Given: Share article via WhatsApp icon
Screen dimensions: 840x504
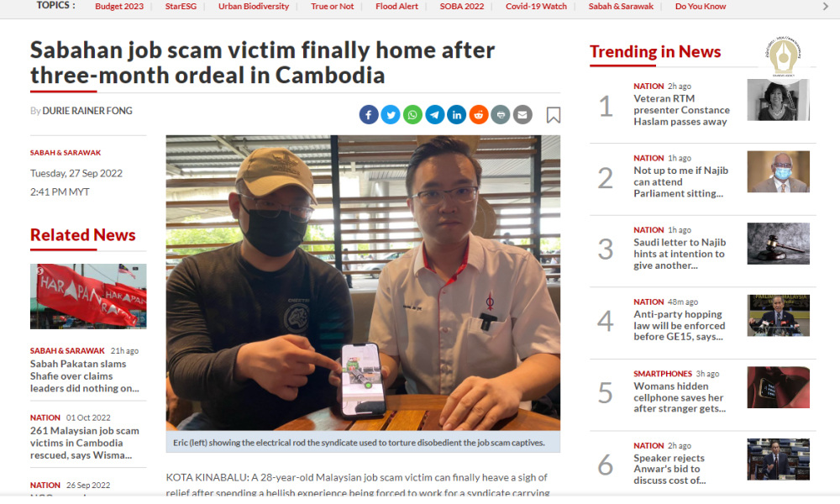Looking at the screenshot, I should (x=412, y=114).
